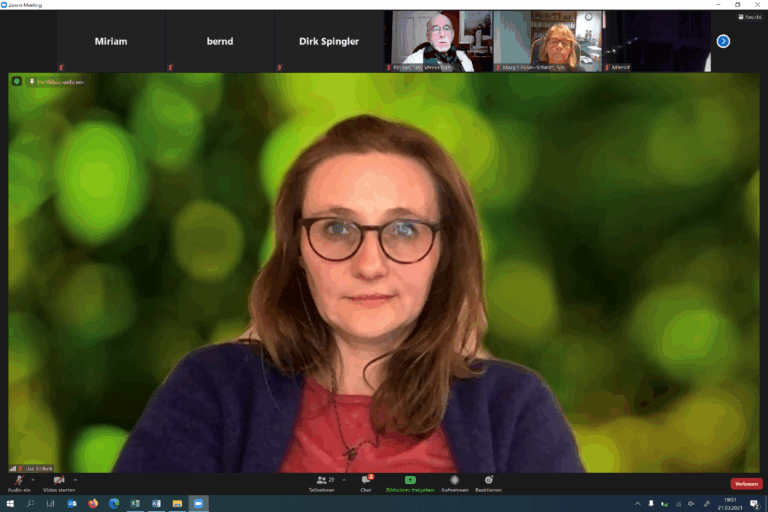The image size is (768, 512).
Task: Expand video options arrow next to camera
Action: [x=76, y=479]
